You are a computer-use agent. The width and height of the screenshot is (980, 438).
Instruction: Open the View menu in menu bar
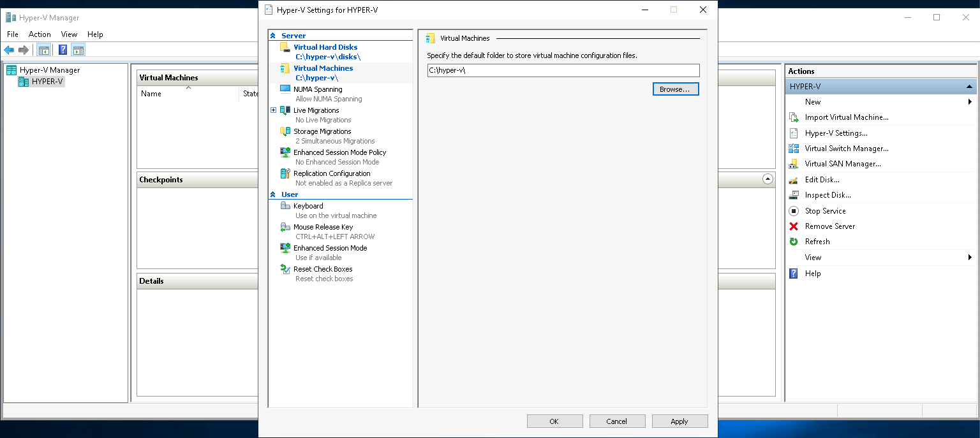point(69,34)
